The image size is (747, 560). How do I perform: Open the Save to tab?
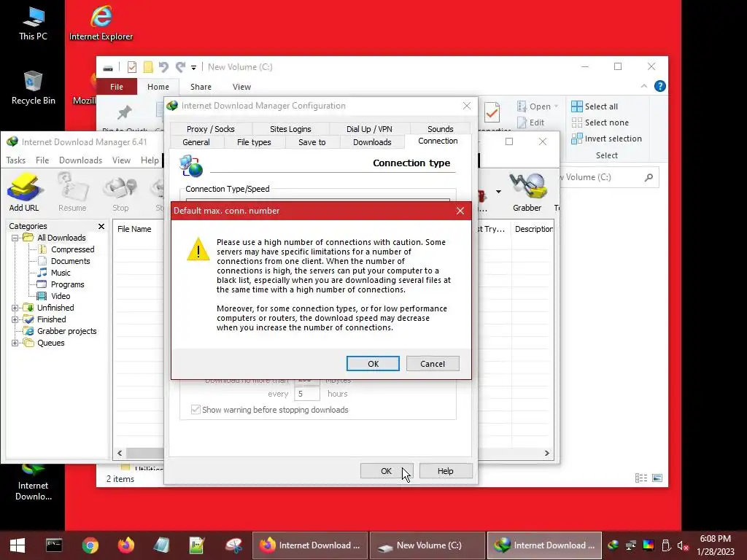312,142
